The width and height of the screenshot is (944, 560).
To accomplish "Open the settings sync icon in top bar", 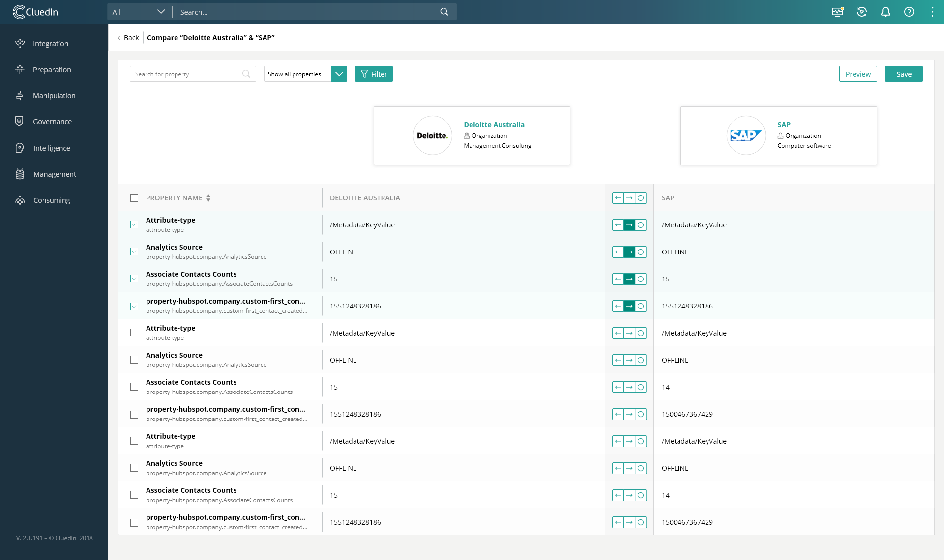I will tap(861, 12).
